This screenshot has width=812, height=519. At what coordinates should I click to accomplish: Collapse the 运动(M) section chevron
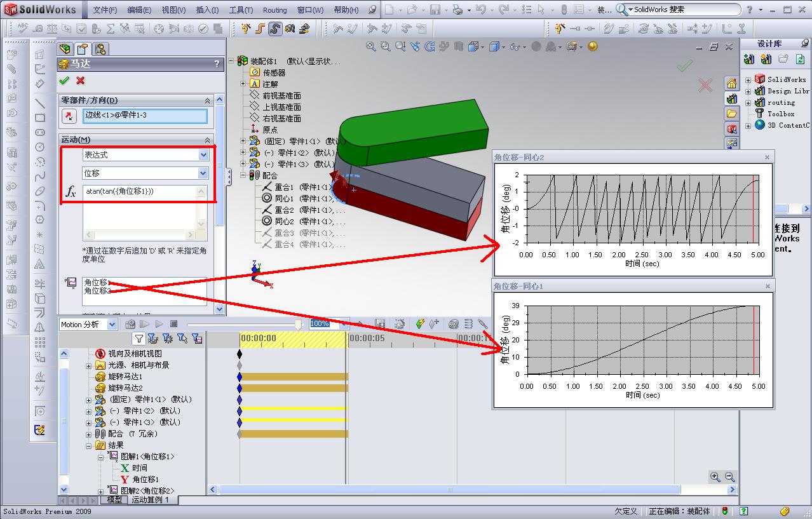(207, 140)
